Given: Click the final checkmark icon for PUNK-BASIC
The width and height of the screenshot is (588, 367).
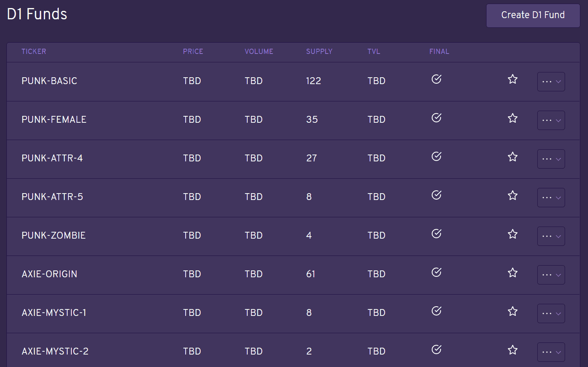Looking at the screenshot, I should click(x=437, y=79).
